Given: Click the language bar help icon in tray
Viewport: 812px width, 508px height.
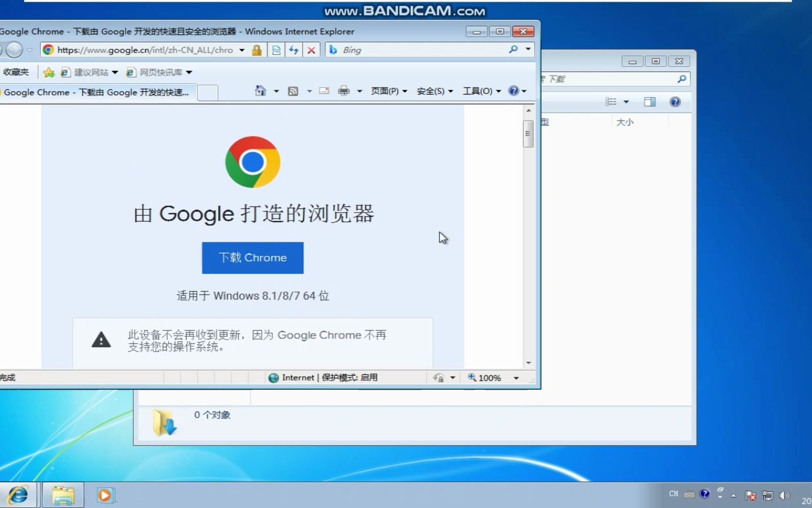Looking at the screenshot, I should [704, 494].
